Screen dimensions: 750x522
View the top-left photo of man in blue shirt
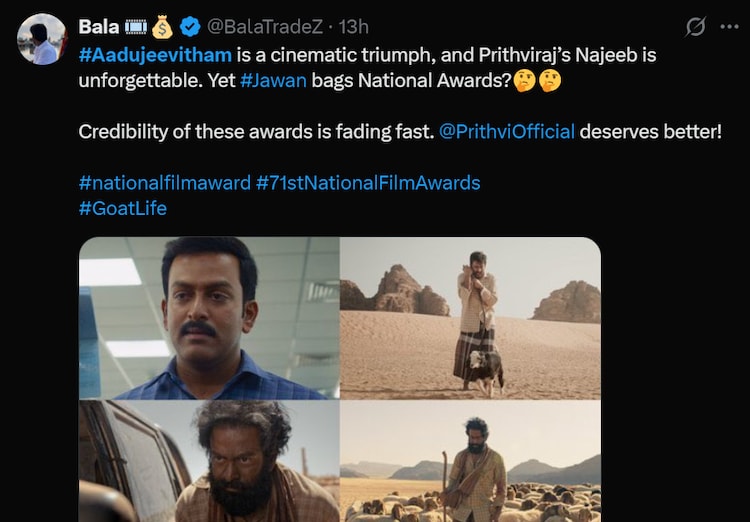pyautogui.click(x=208, y=318)
